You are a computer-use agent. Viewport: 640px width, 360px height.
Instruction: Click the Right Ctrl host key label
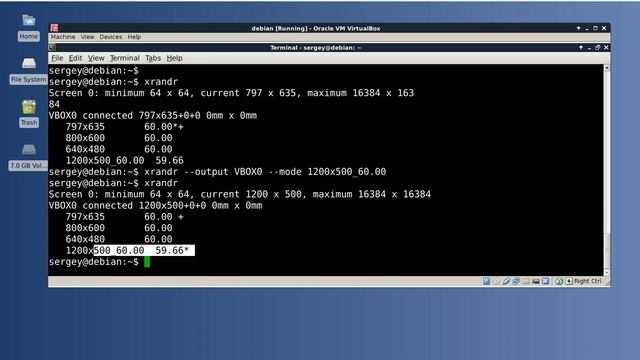coord(587,281)
